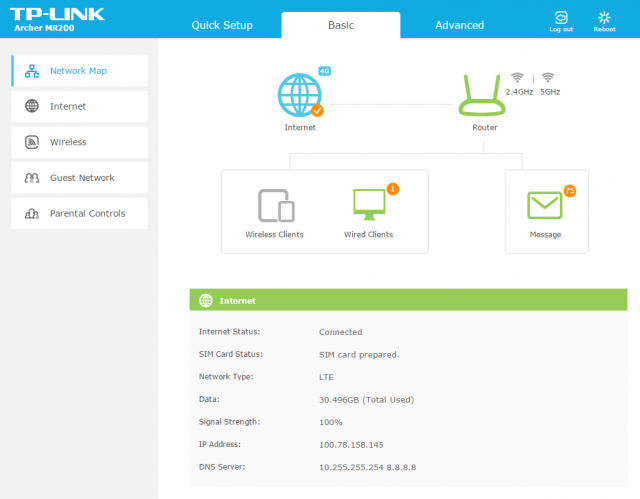This screenshot has width=640, height=499.
Task: Switch to the Advanced tab
Action: (x=459, y=25)
